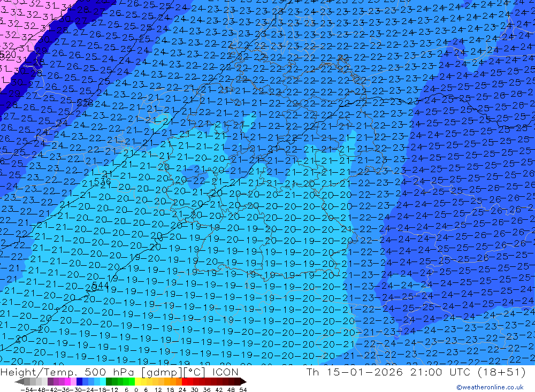
Task: Click the 536 height contour label
Action: (102, 181)
